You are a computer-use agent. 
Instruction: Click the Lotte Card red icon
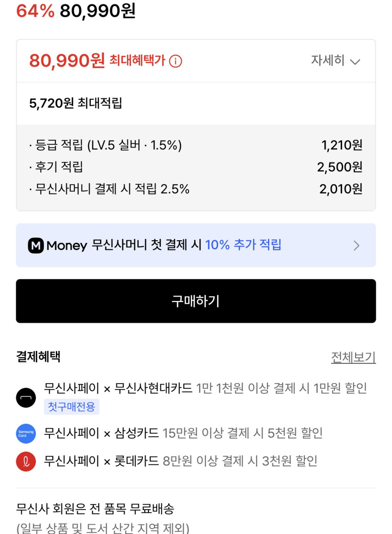coord(26,461)
